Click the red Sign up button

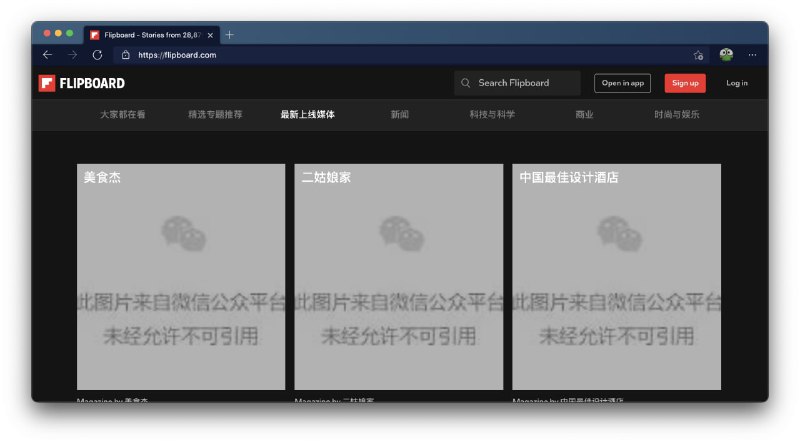pos(685,83)
